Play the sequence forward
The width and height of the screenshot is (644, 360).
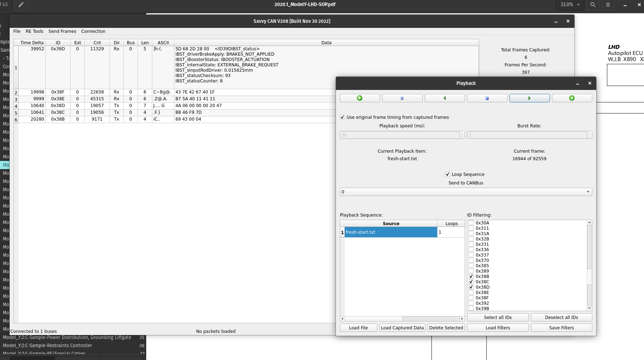tap(529, 98)
